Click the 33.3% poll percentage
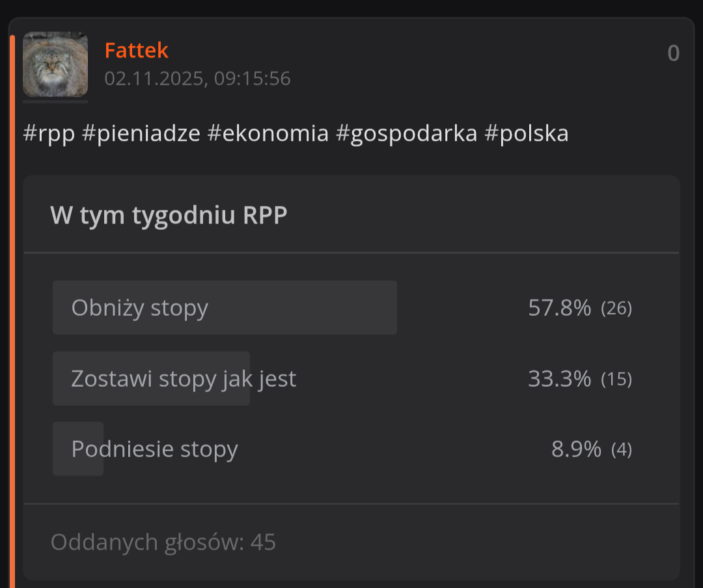The image size is (703, 588). [559, 378]
